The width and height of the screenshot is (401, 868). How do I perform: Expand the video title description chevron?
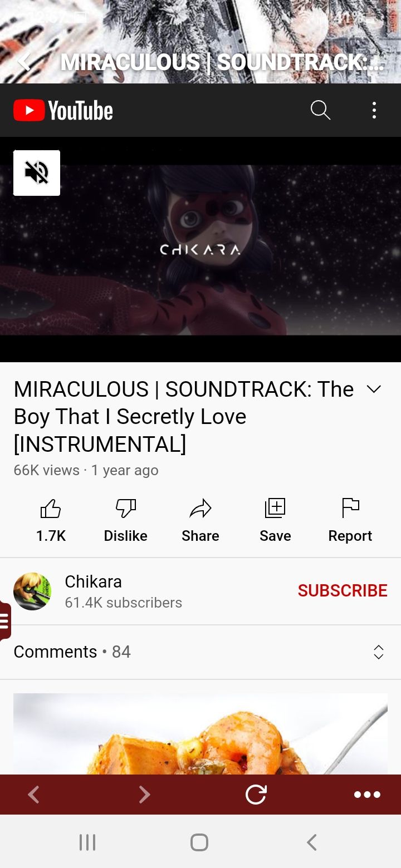coord(374,389)
